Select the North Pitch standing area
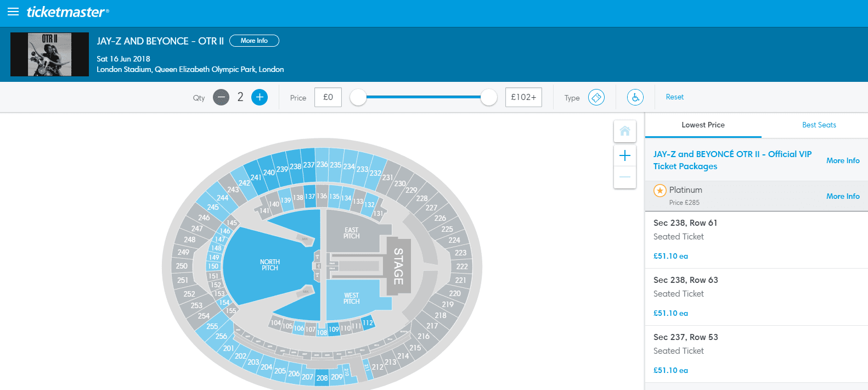868x390 pixels. (x=270, y=265)
